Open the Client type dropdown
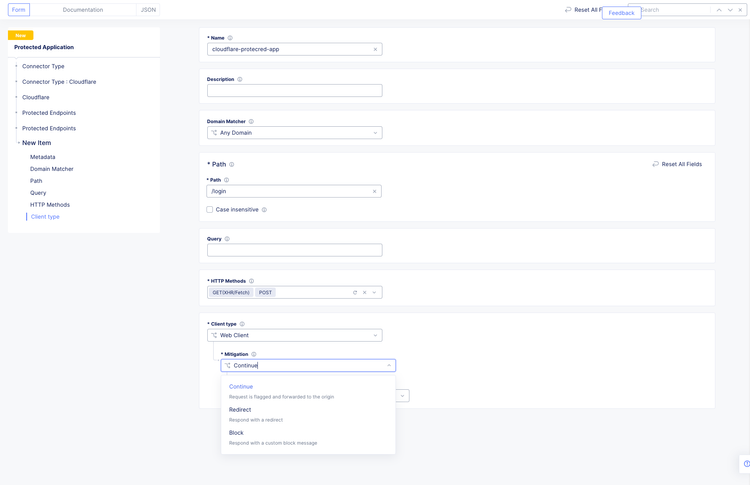Image resolution: width=750 pixels, height=485 pixels. 294,336
